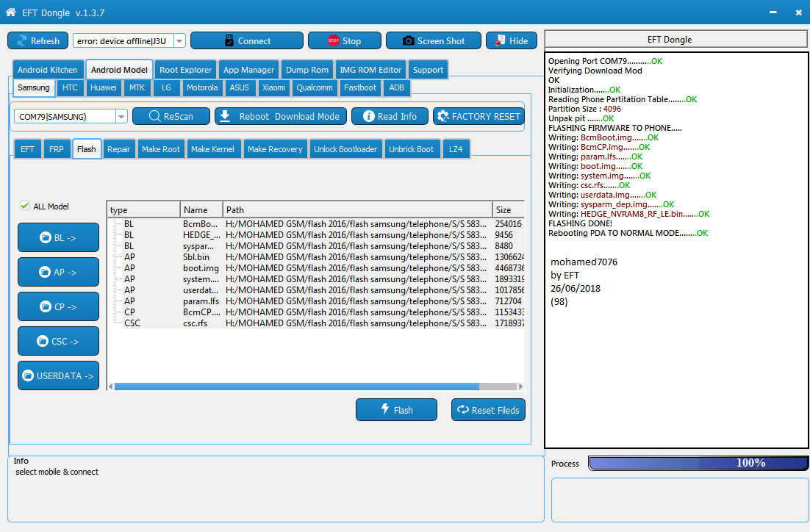Viewport: 810px width, 532px height.
Task: Open BL file chooser button
Action: [58, 237]
